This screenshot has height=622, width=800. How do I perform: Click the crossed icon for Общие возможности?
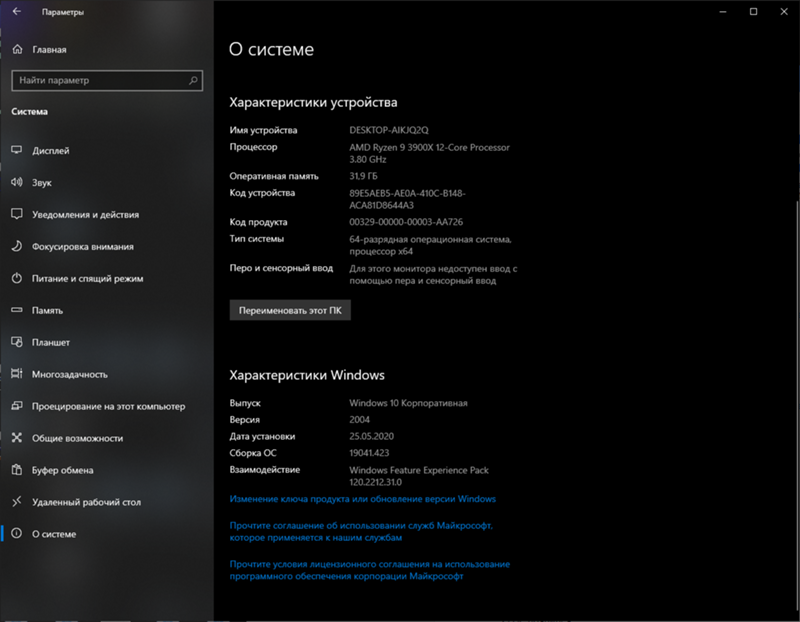click(17, 437)
